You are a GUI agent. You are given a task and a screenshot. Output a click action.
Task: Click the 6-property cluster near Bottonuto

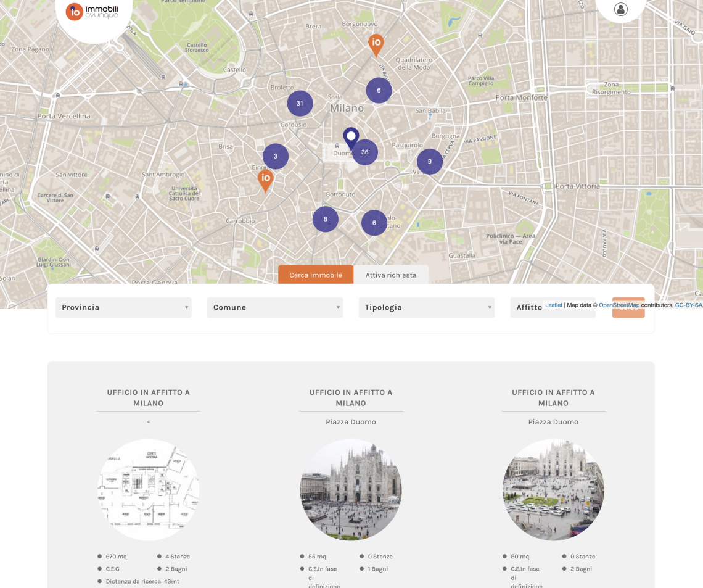tap(326, 219)
